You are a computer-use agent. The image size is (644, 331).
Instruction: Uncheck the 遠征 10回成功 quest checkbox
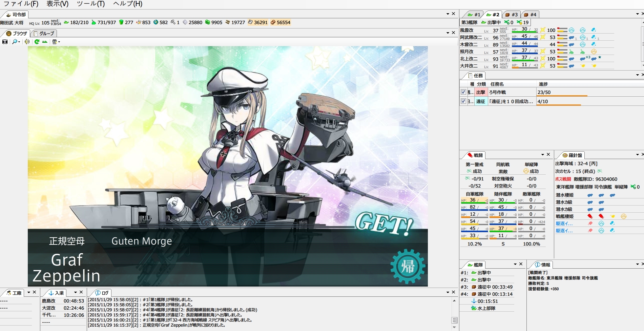point(463,101)
